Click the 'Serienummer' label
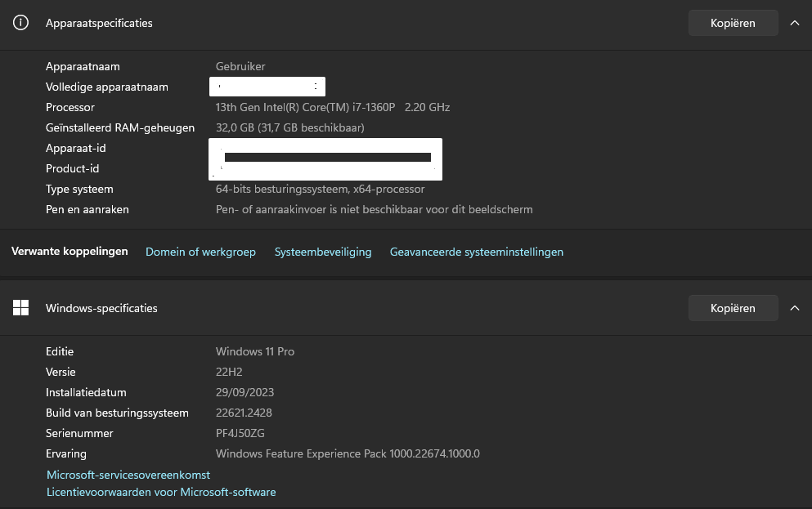Screen dimensions: 812x509 click(x=79, y=434)
